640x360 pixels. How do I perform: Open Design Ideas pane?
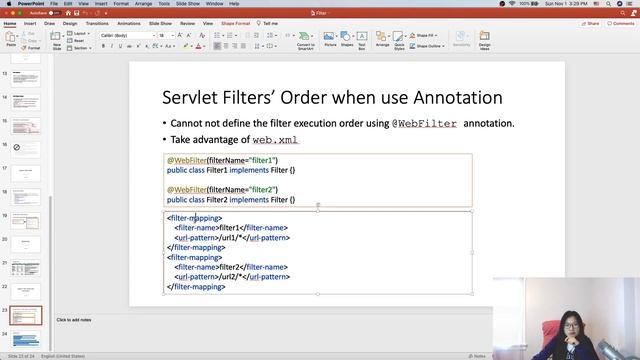(x=484, y=41)
